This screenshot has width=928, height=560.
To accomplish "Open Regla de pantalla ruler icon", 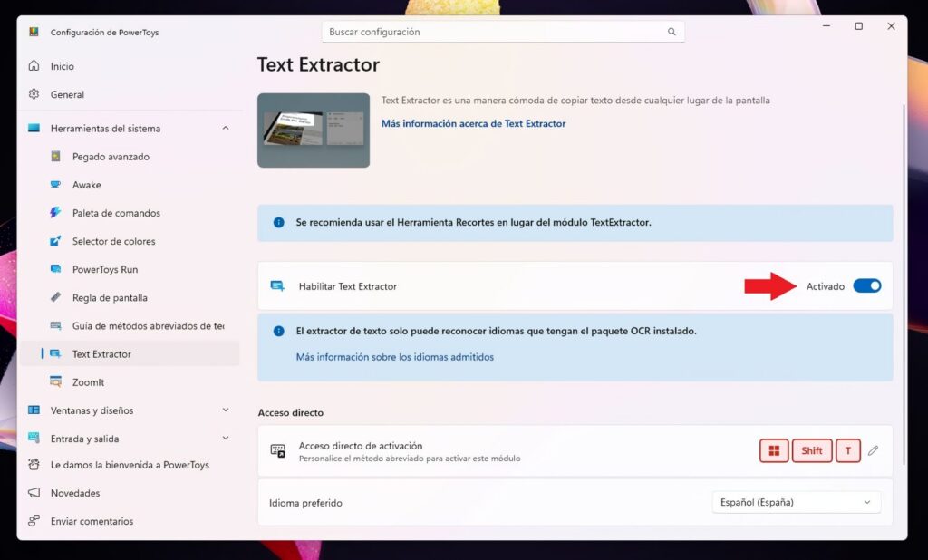I will 55,297.
